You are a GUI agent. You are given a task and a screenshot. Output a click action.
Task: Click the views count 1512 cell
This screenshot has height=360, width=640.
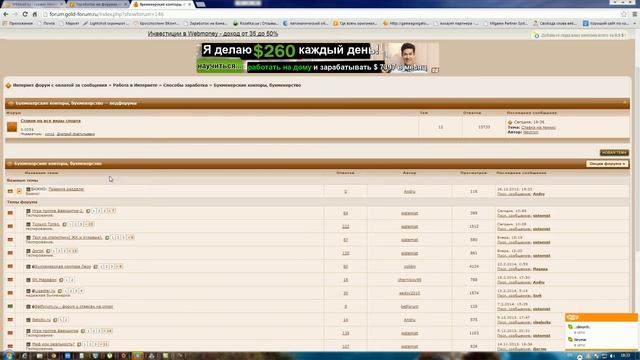[473, 227]
